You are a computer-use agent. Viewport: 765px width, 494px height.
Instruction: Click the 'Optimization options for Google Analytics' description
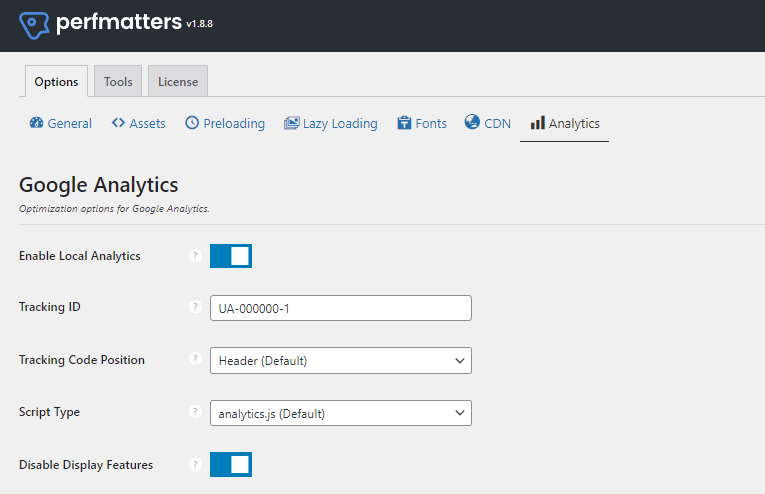pos(114,209)
